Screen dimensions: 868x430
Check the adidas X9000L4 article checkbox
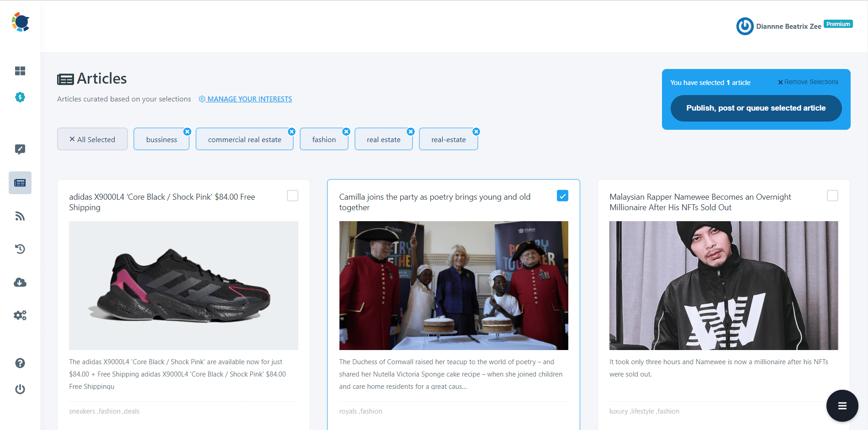coord(292,196)
